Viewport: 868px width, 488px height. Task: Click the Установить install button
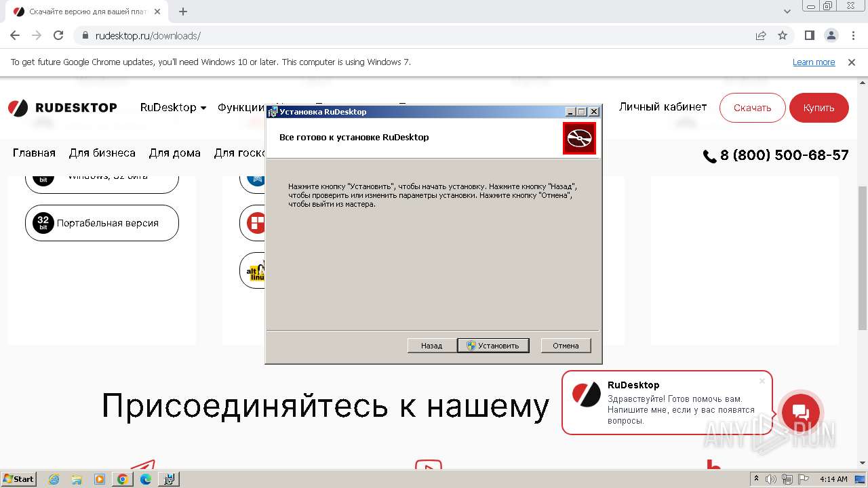point(493,346)
